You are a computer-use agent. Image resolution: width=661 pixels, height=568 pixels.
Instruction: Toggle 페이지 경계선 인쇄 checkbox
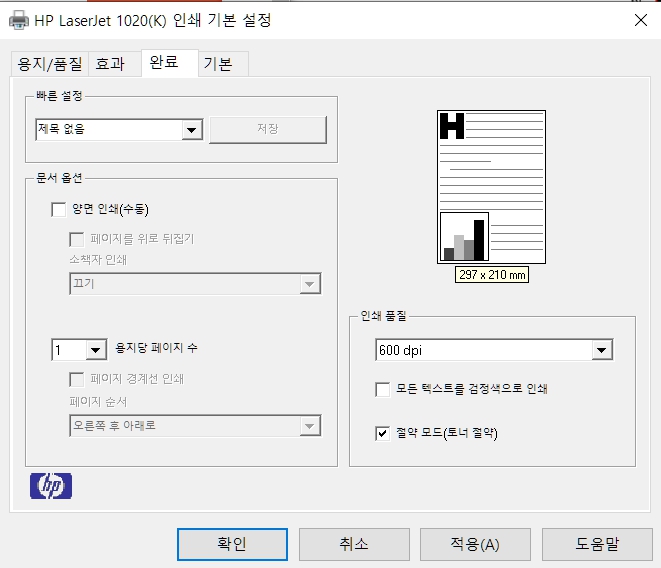[x=76, y=379]
